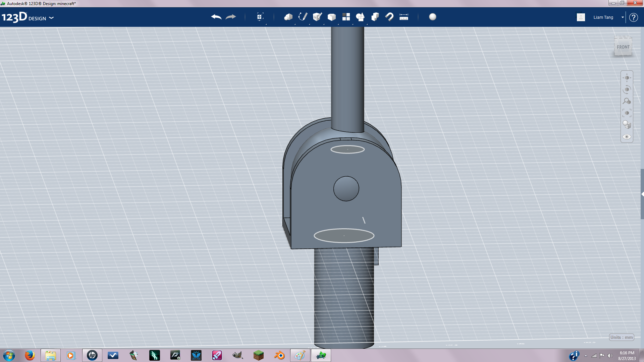This screenshot has height=362, width=644.
Task: Open the Sketch tool
Action: click(x=303, y=17)
